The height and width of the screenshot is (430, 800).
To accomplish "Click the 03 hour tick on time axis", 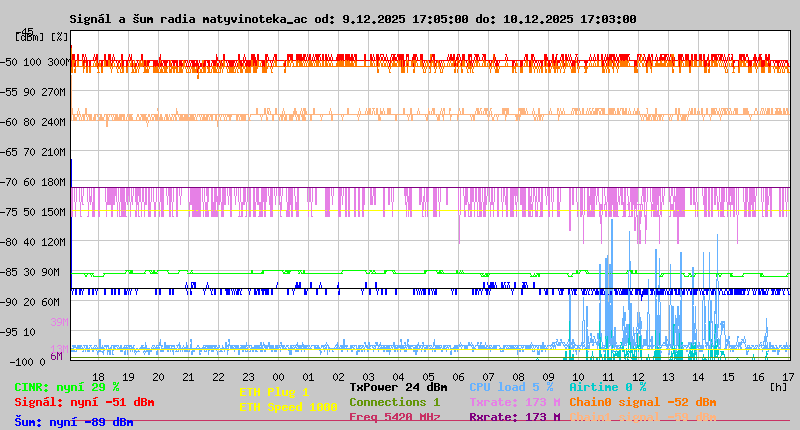I will tap(368, 377).
